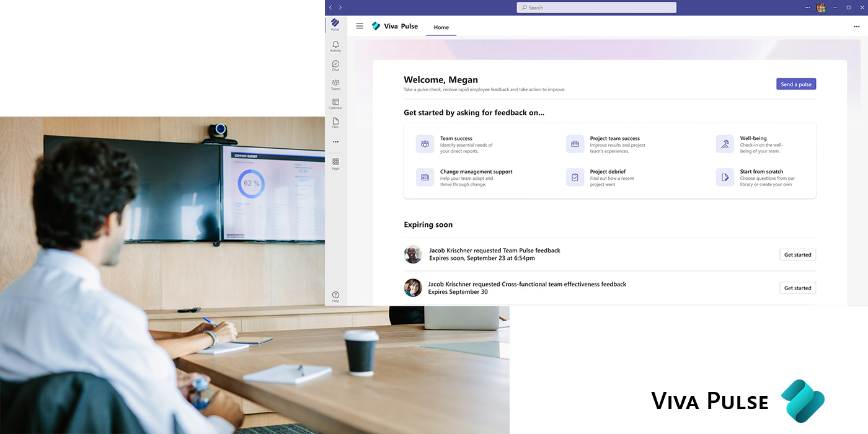
Task: Focus the Search box in the title bar
Action: click(596, 7)
